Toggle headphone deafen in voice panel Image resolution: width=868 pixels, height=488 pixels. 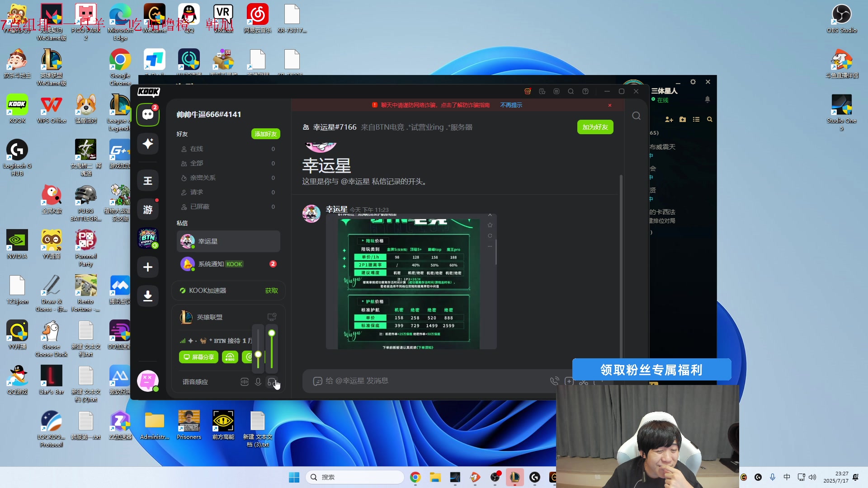tap(272, 382)
